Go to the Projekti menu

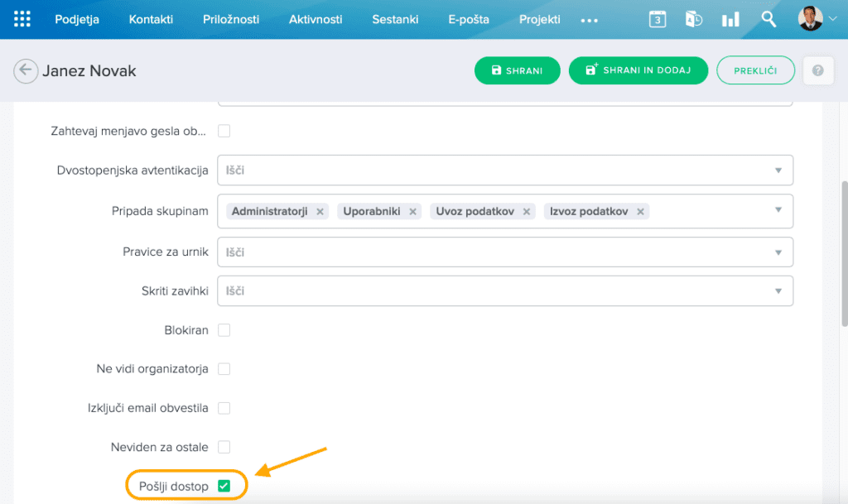pos(539,19)
